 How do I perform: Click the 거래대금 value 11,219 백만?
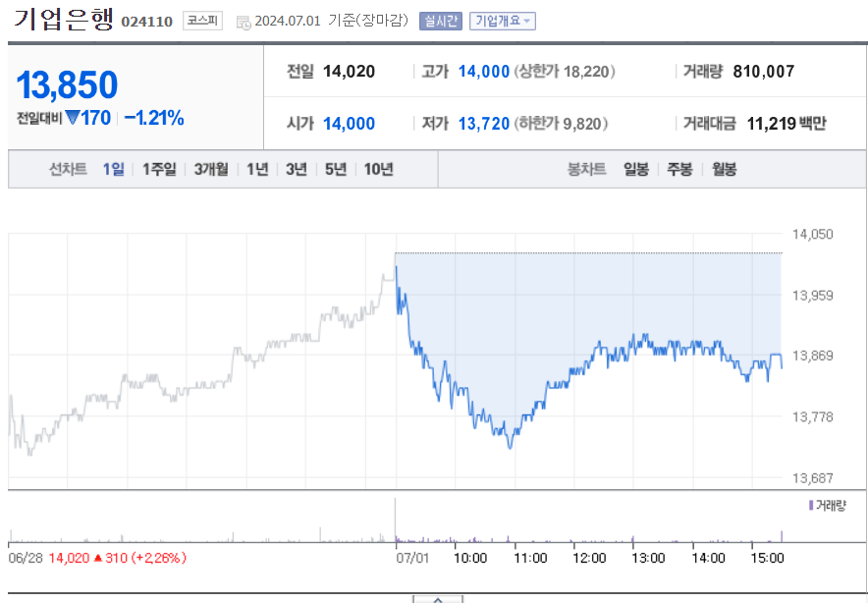coord(787,124)
